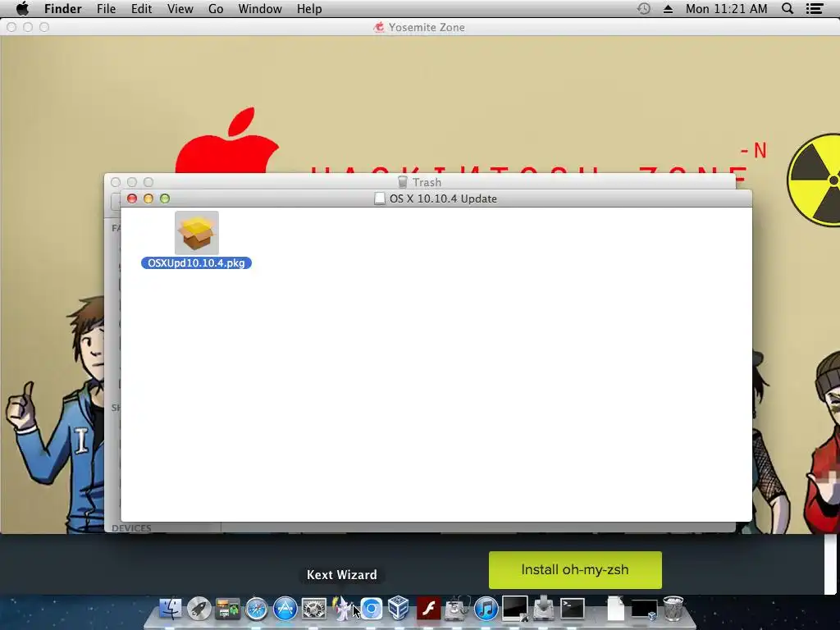Launch iTunes from the dock
The image size is (840, 630).
[x=486, y=609]
